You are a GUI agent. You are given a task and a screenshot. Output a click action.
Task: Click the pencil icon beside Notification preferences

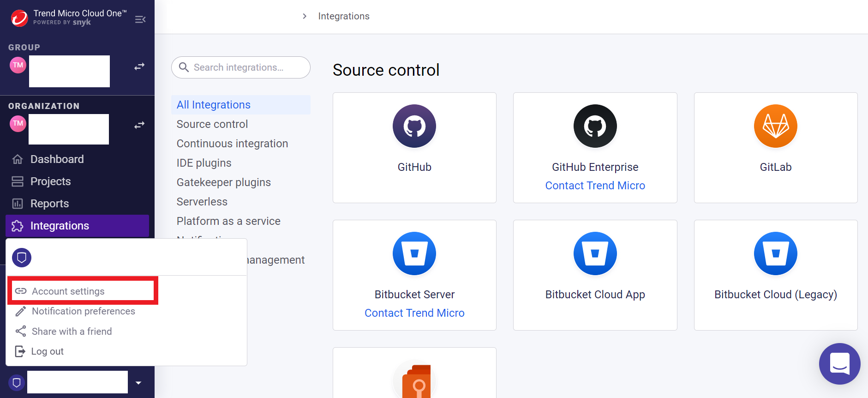(x=21, y=311)
